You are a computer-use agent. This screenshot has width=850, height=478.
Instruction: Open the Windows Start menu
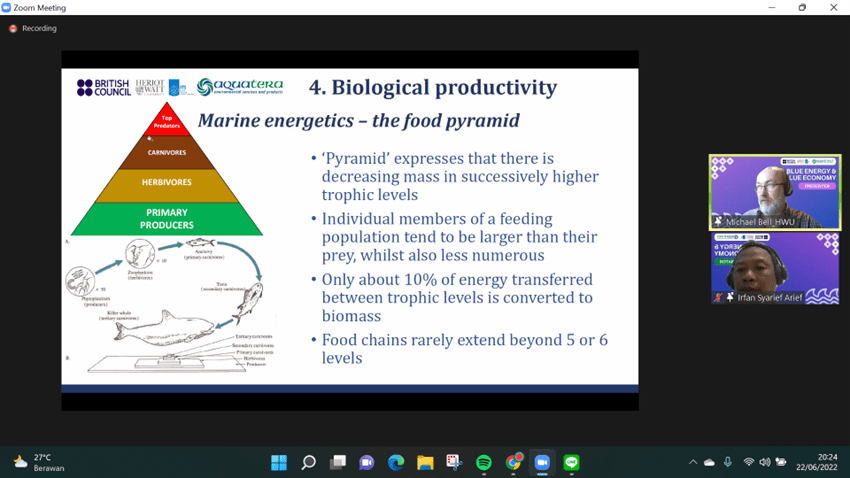coord(279,462)
